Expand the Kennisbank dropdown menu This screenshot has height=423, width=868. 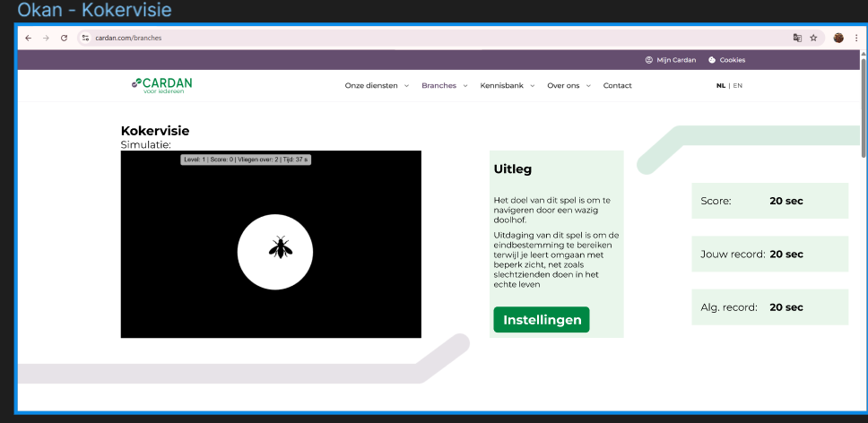pyautogui.click(x=507, y=86)
